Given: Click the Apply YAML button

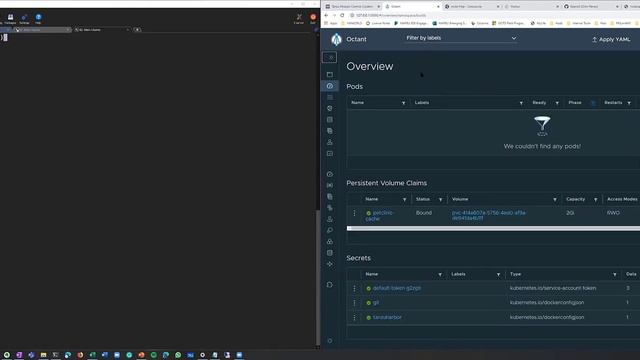Looking at the screenshot, I should [611, 39].
